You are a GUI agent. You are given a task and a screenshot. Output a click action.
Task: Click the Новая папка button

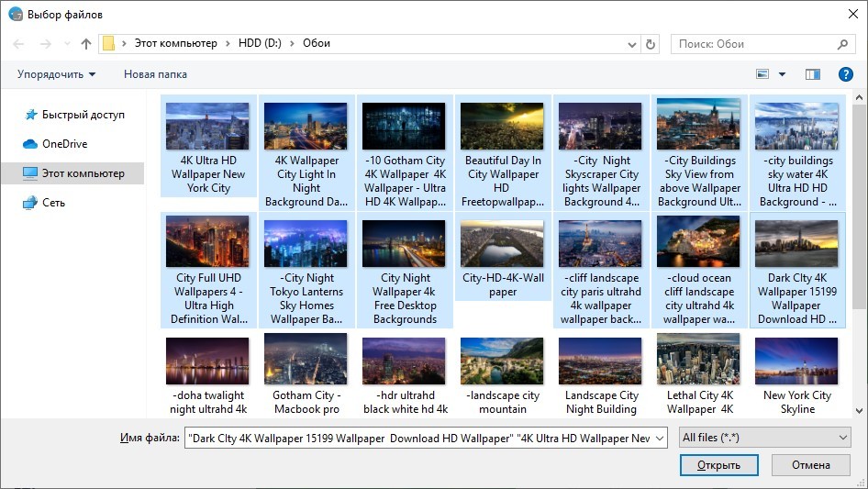coord(155,74)
